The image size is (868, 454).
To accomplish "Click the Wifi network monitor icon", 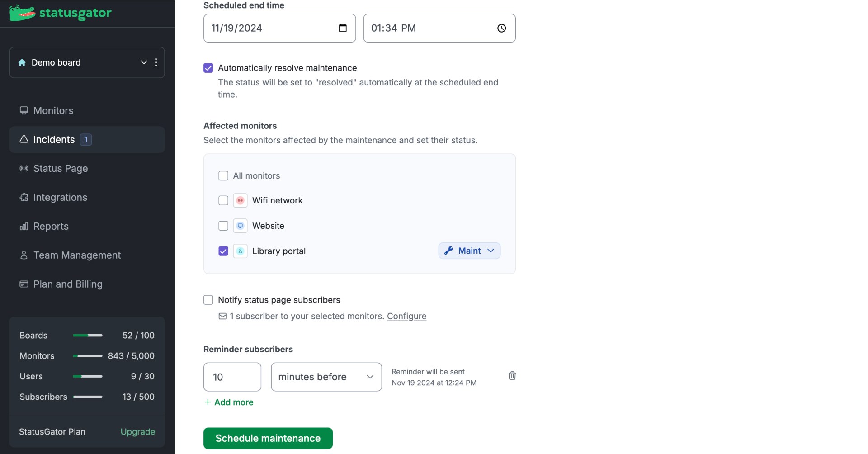I will [240, 200].
